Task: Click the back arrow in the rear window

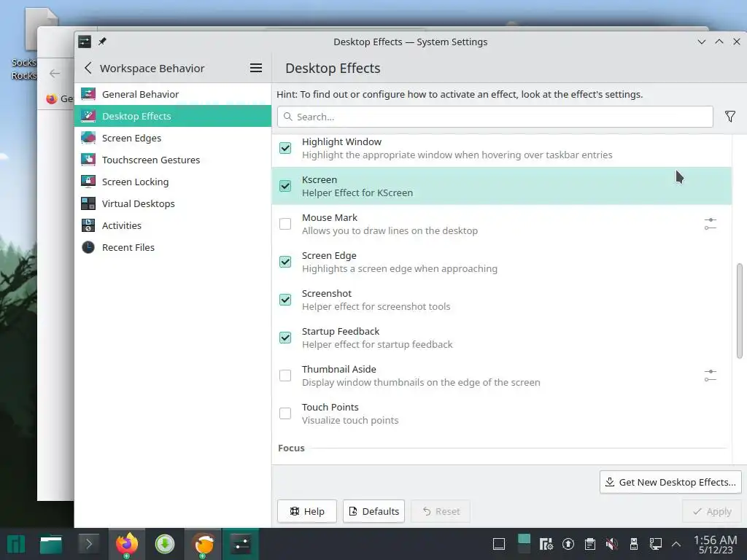Action: [55, 74]
